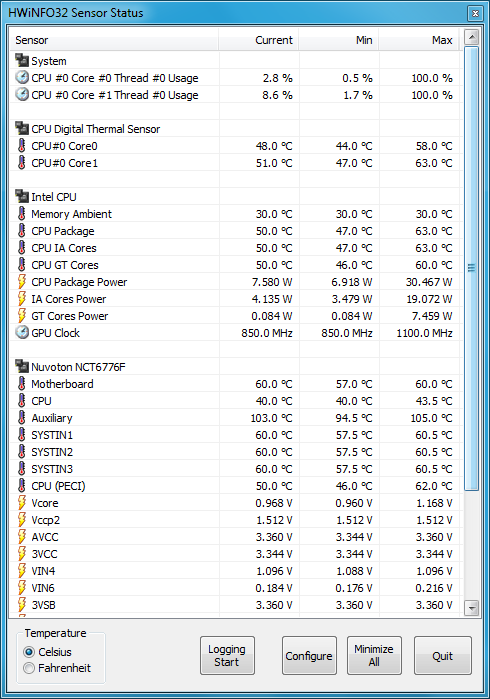Click the scrollbar down arrow

pyautogui.click(x=471, y=607)
